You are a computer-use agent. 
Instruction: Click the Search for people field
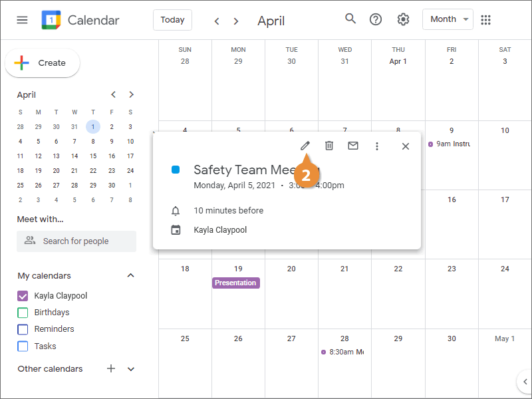coord(76,241)
